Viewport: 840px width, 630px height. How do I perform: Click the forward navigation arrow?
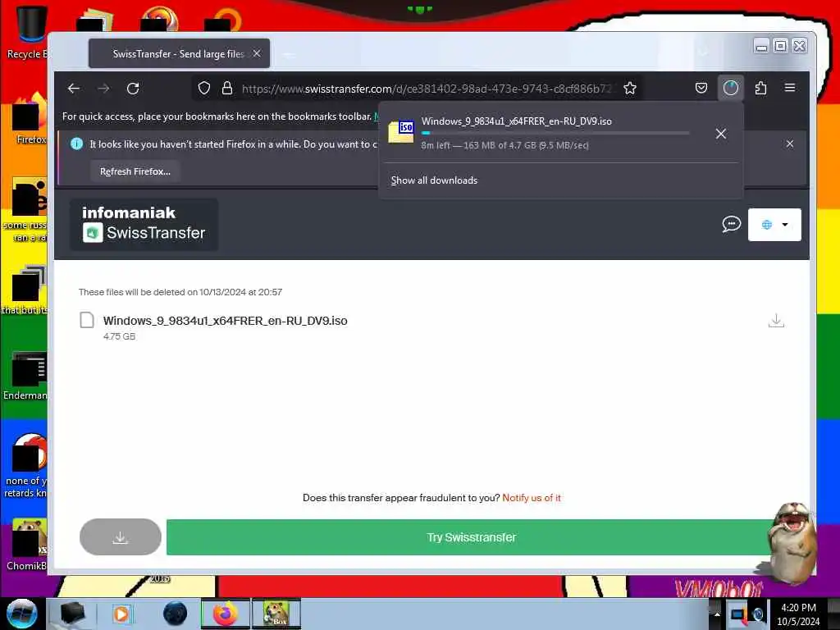pos(103,89)
